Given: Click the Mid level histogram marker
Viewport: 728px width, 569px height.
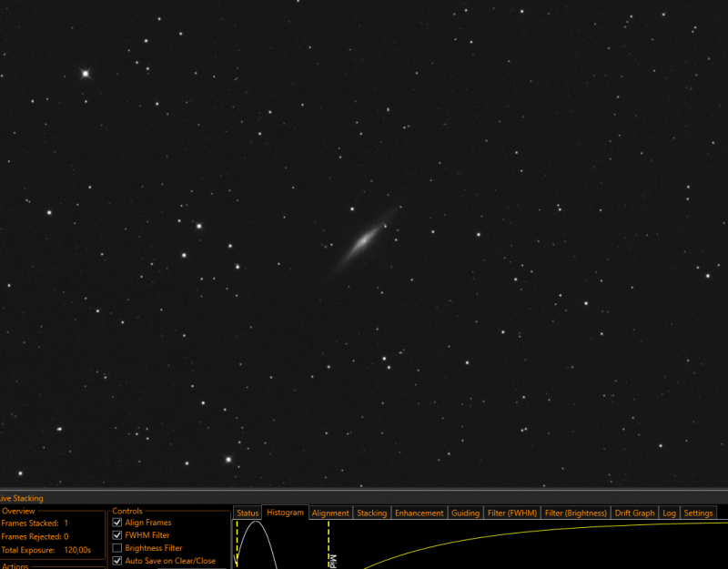Looking at the screenshot, I should [x=329, y=544].
